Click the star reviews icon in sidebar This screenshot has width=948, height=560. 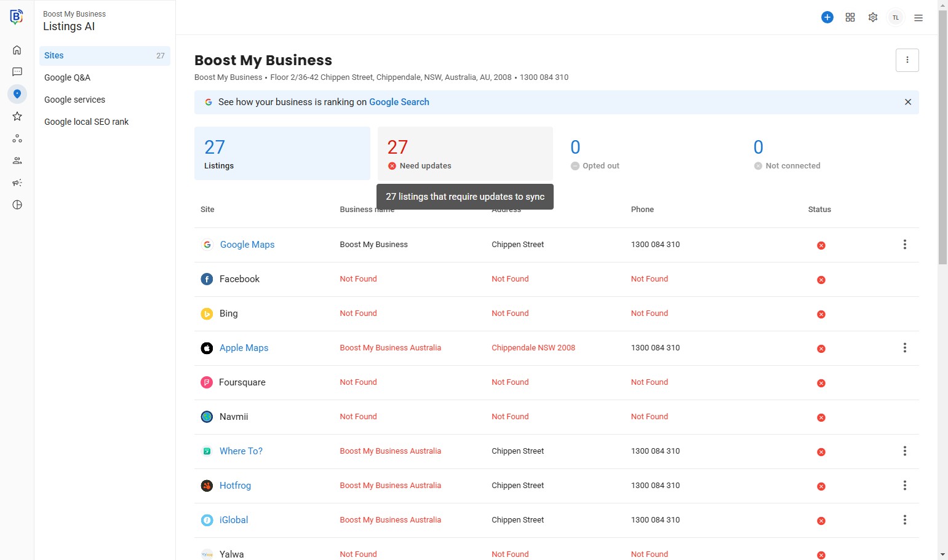(x=17, y=116)
